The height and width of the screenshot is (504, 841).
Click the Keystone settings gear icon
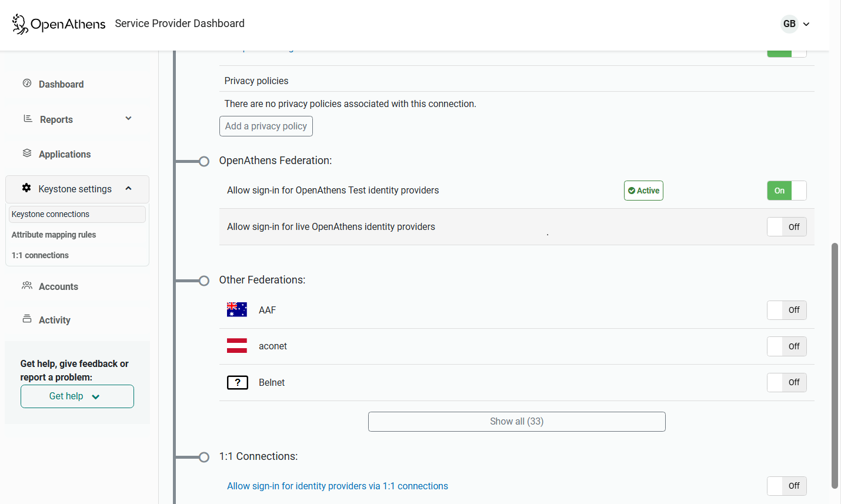pos(26,188)
